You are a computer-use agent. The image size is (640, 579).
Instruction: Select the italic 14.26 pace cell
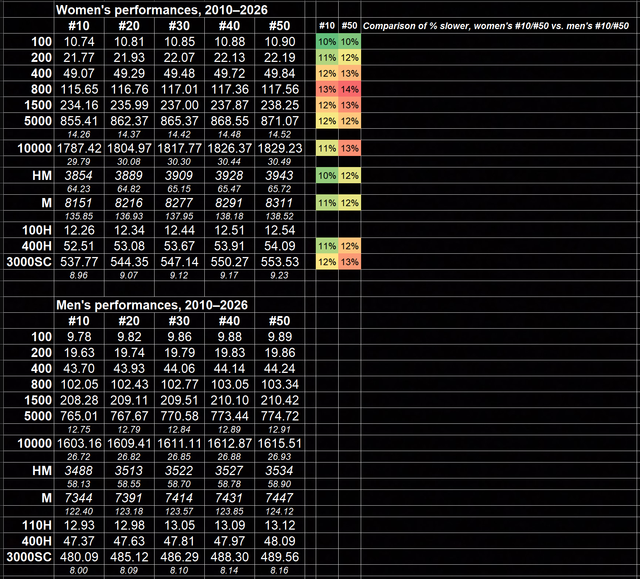(79, 135)
